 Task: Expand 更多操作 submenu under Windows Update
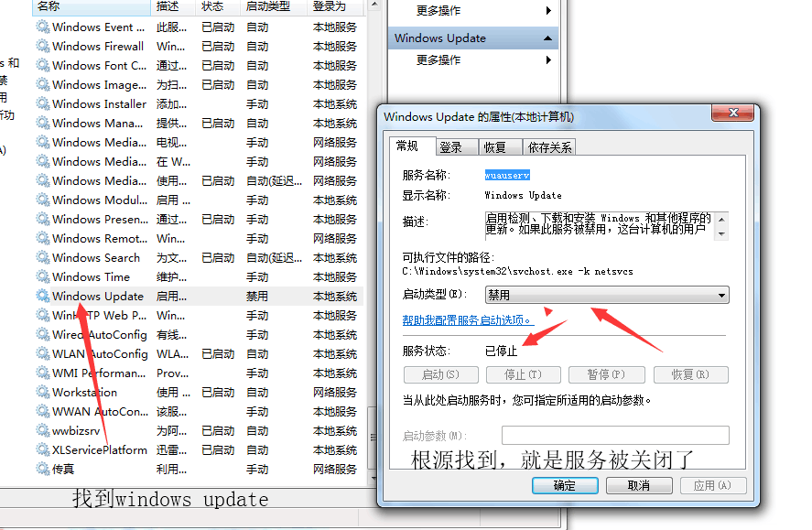pos(548,60)
